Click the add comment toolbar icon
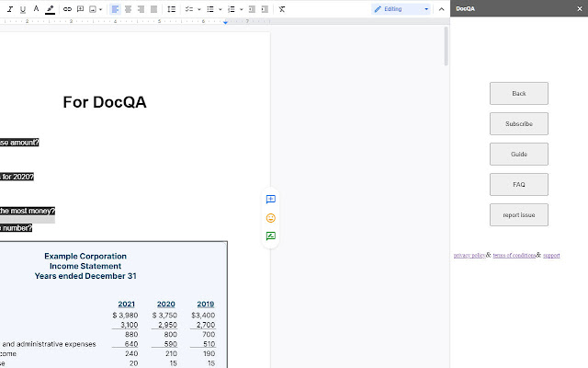Image resolution: width=588 pixels, height=368 pixels. point(80,9)
